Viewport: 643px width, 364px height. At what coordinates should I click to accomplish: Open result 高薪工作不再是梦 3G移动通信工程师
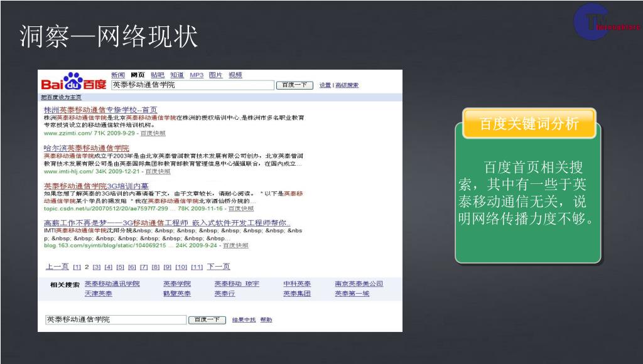(167, 223)
